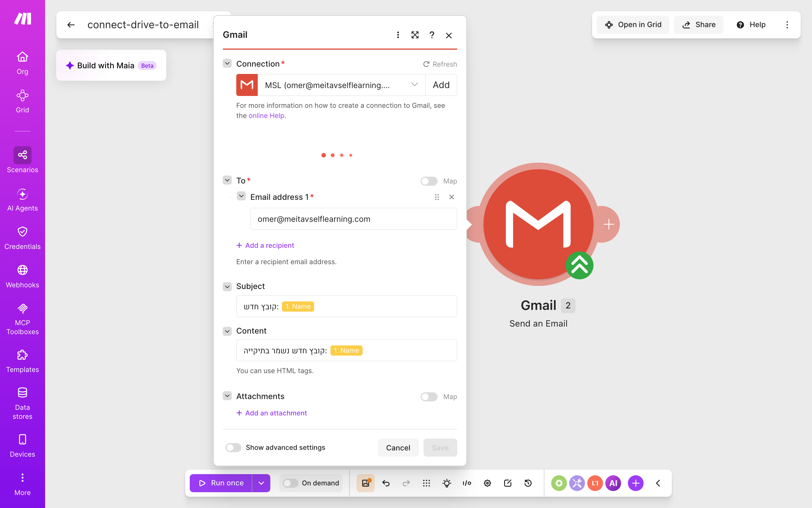Add another module after Gmail

609,224
